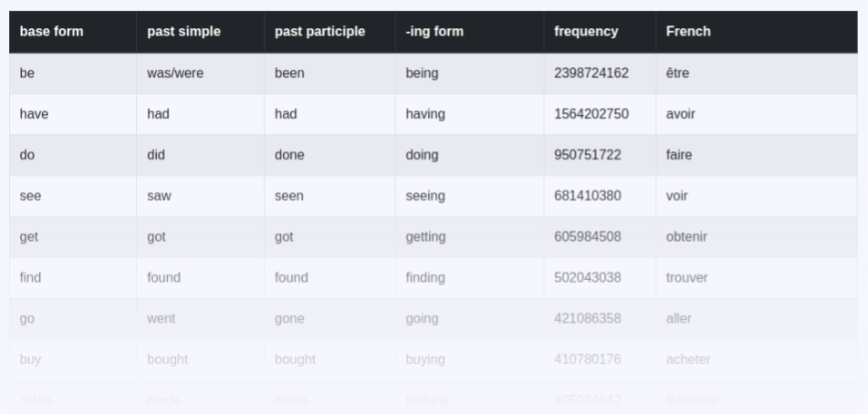This screenshot has width=868, height=414.
Task: Select the "past participle" column header
Action: click(319, 32)
